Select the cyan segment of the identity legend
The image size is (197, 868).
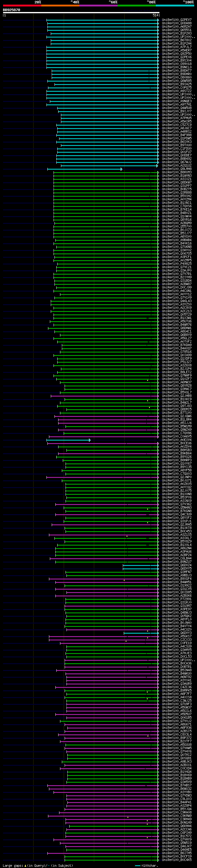[x=175, y=6]
